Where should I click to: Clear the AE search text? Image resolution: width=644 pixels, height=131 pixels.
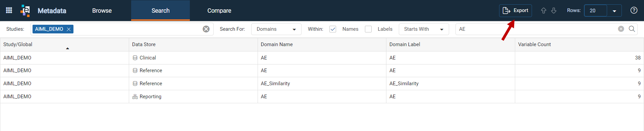click(x=621, y=29)
